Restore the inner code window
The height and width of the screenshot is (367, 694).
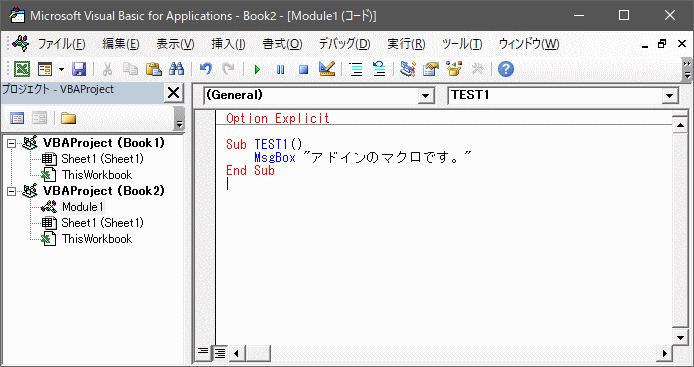click(662, 44)
